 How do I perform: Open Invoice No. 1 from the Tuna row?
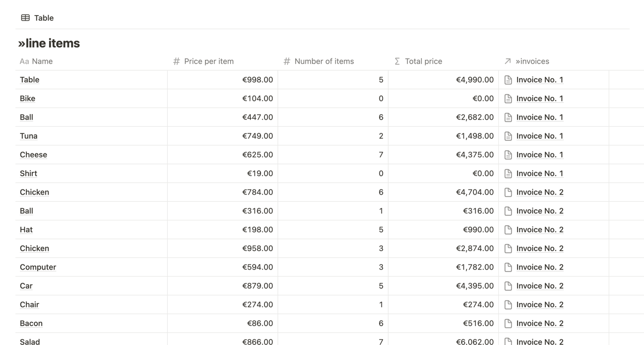540,136
